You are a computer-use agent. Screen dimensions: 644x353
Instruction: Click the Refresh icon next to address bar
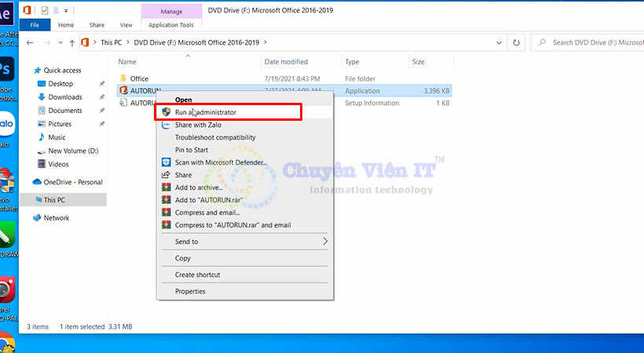[x=518, y=42]
